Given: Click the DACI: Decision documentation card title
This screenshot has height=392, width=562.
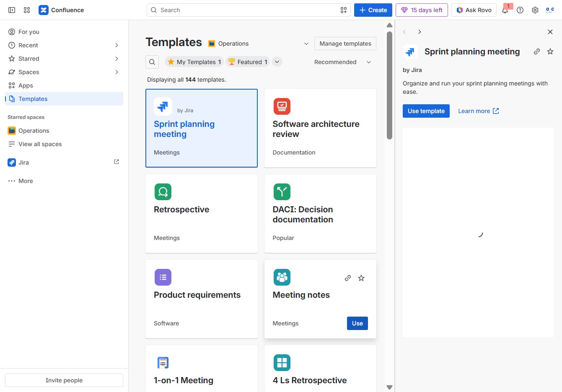Looking at the screenshot, I should point(303,214).
